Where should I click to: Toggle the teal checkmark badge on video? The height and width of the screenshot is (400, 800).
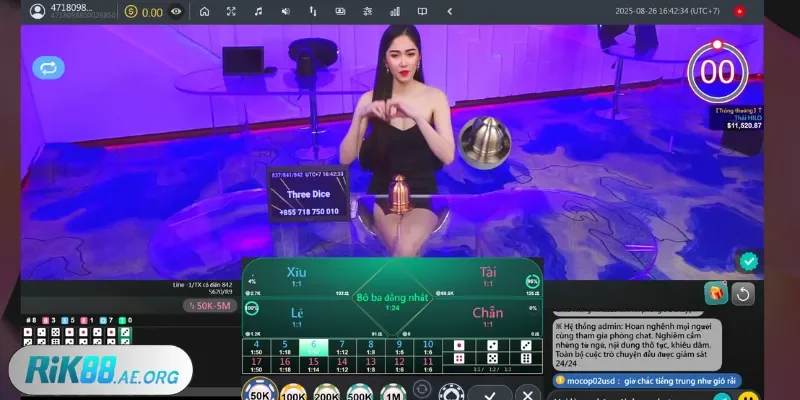pos(747,261)
